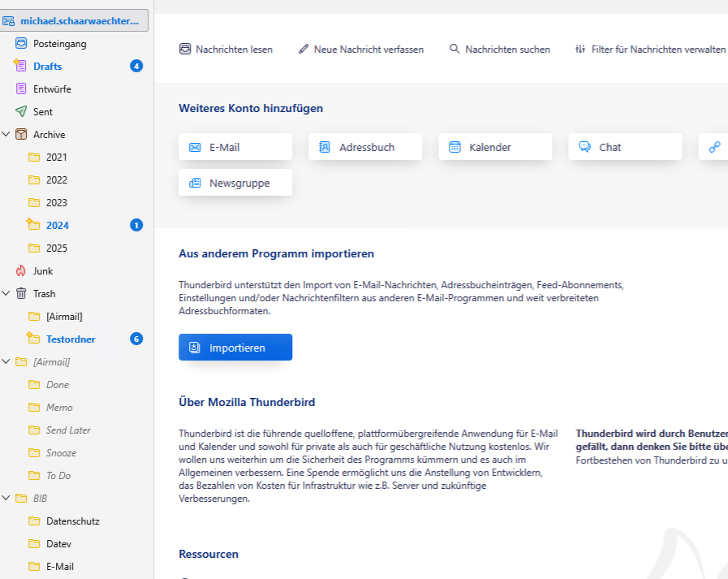Collapse the Trash folder
The width and height of the screenshot is (728, 579).
[x=6, y=294]
